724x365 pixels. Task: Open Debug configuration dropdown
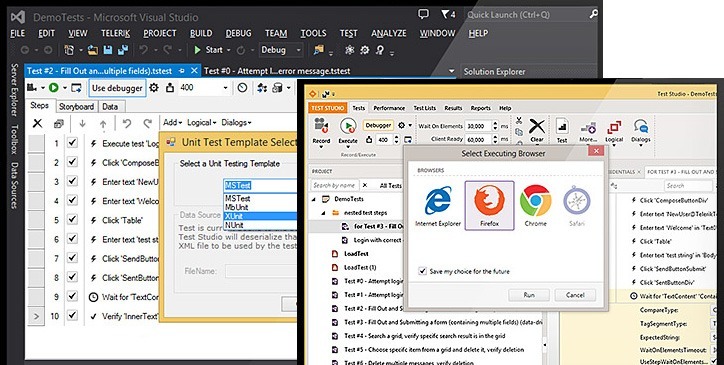point(281,50)
